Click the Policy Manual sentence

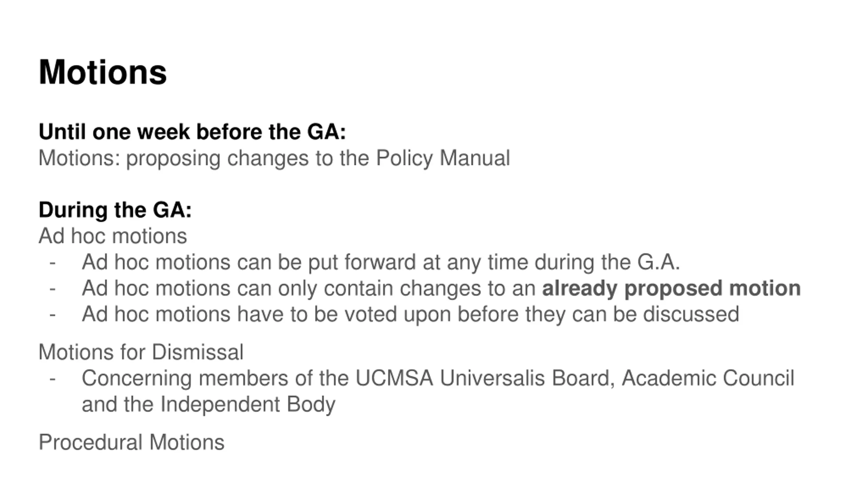click(x=274, y=158)
